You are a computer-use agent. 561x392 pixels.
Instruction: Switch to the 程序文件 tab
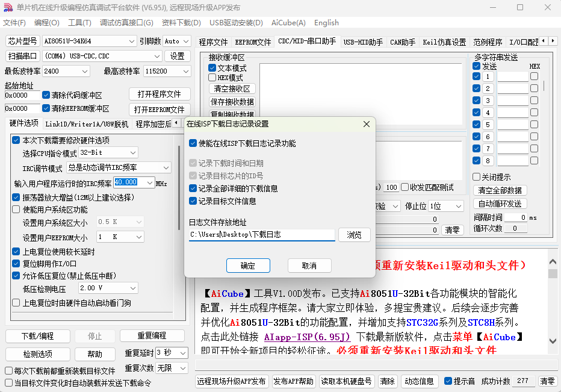[x=213, y=42]
